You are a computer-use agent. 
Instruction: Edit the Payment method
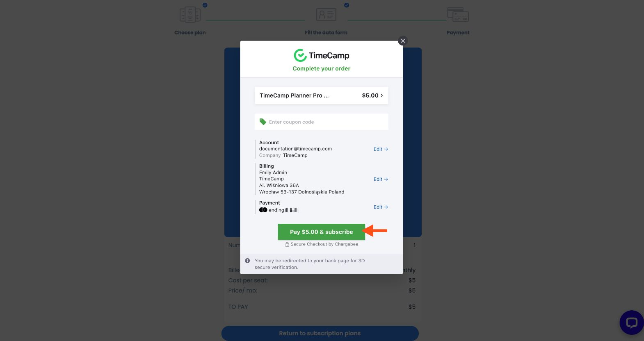point(381,207)
